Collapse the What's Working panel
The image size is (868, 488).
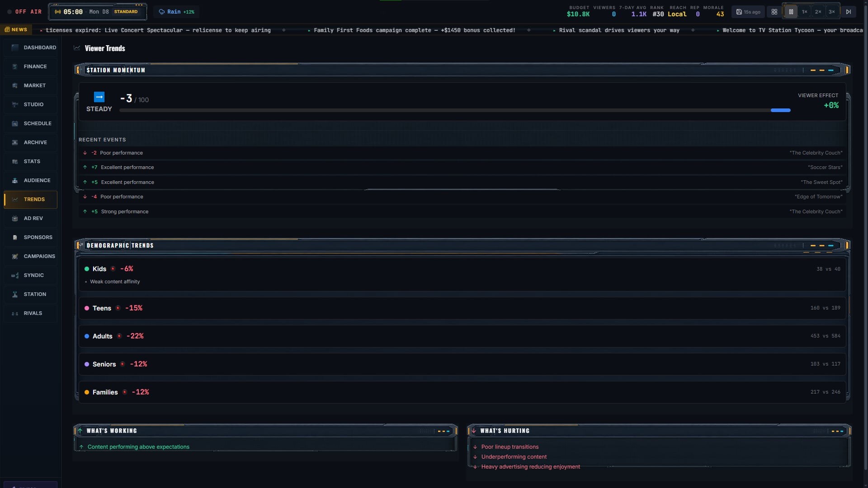[x=265, y=431]
